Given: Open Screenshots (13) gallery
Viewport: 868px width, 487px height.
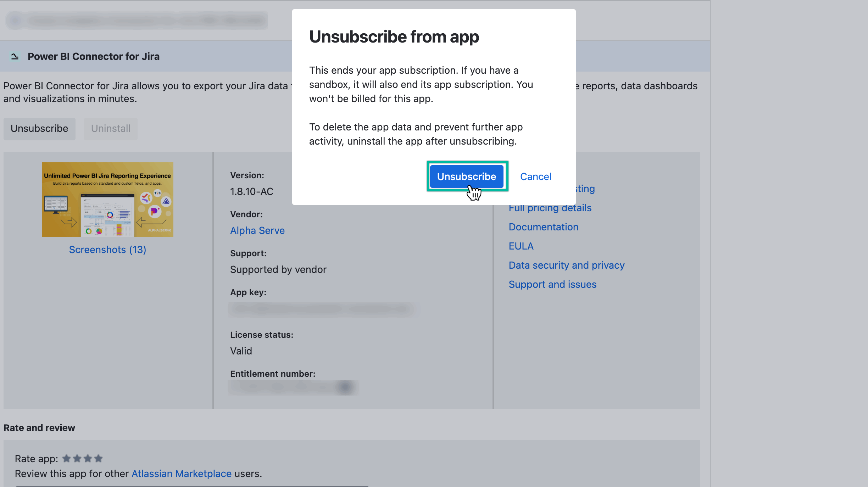Looking at the screenshot, I should click(107, 250).
